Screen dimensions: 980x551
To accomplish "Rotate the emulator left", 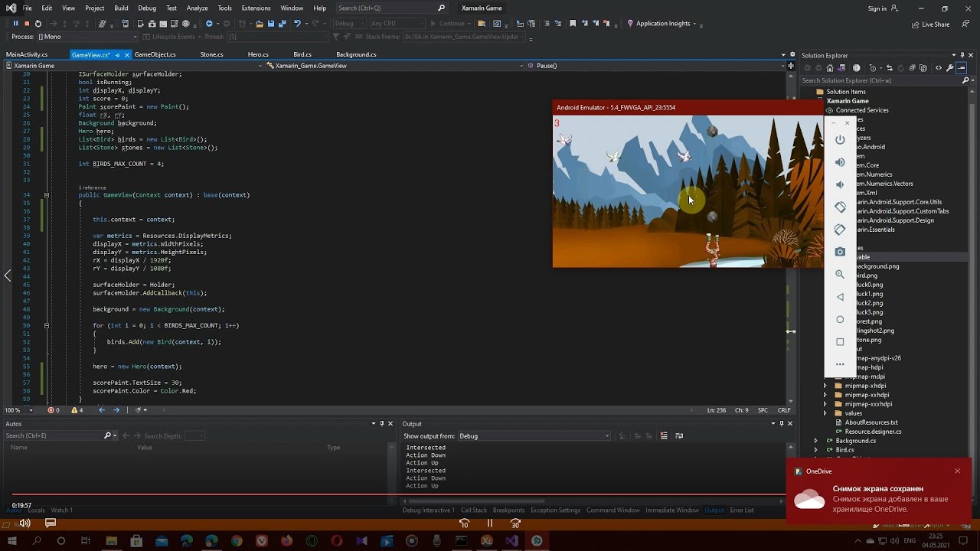I will [x=840, y=207].
